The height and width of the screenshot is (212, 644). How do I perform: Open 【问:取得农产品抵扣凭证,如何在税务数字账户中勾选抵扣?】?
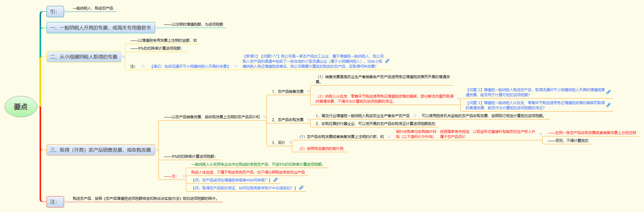click(x=244, y=188)
